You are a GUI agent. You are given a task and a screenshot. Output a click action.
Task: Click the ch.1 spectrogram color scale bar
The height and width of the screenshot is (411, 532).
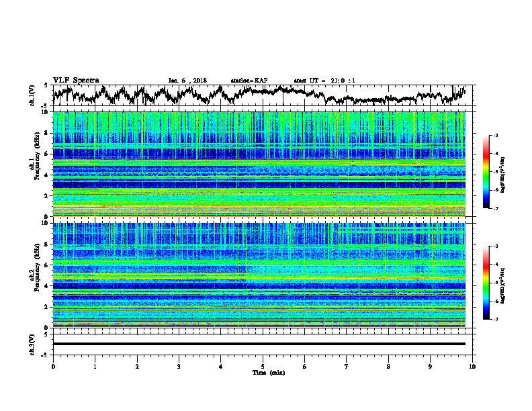tap(486, 172)
